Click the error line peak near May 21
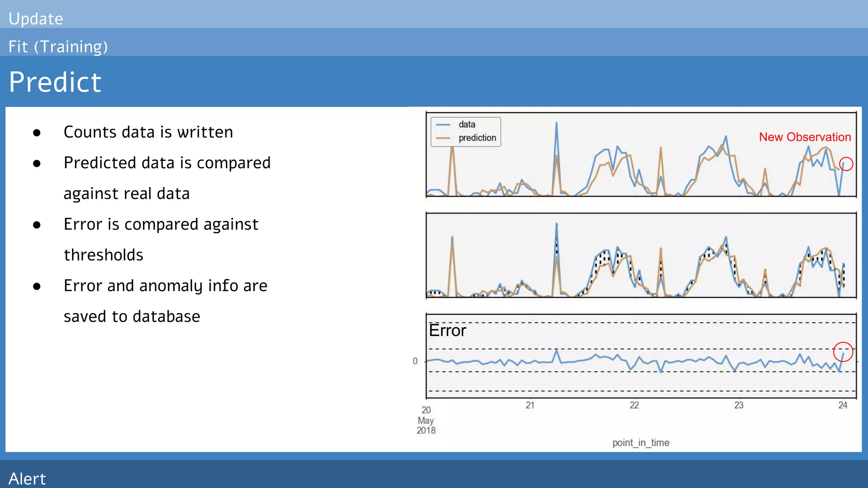Image resolution: width=868 pixels, height=488 pixels. point(557,351)
